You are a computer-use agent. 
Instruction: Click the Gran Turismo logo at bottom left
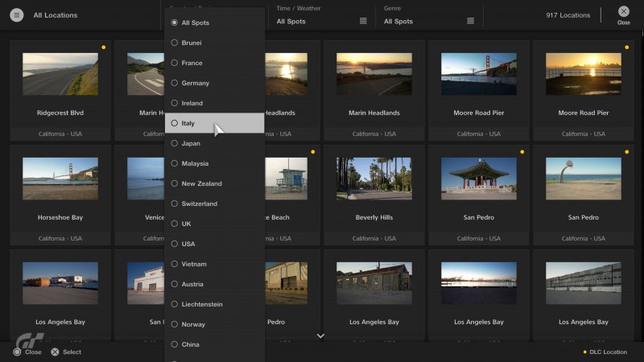click(x=28, y=339)
